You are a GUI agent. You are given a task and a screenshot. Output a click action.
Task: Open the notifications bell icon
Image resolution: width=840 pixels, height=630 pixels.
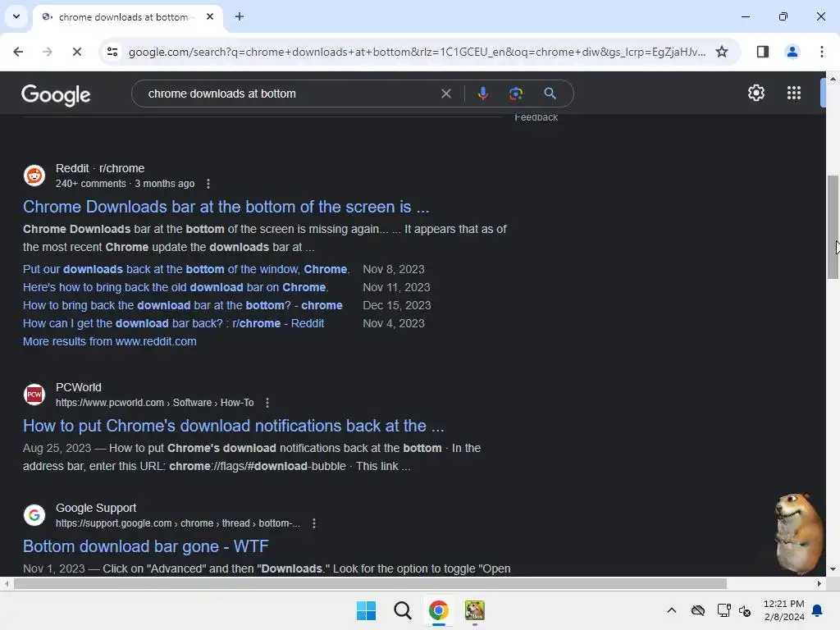pyautogui.click(x=818, y=610)
